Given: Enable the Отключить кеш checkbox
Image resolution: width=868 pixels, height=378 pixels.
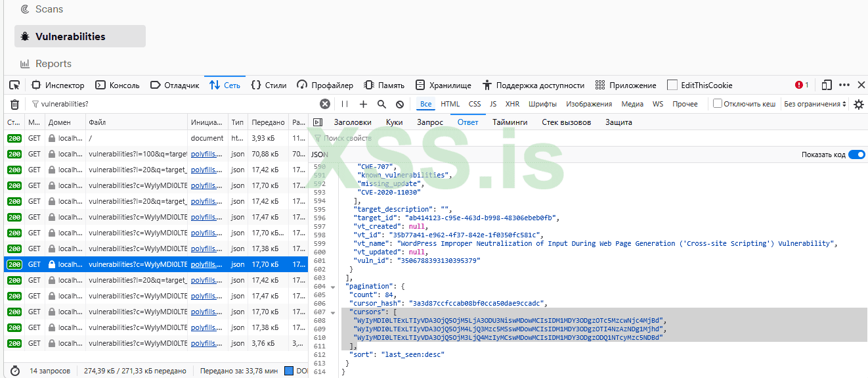Looking at the screenshot, I should click(x=718, y=104).
